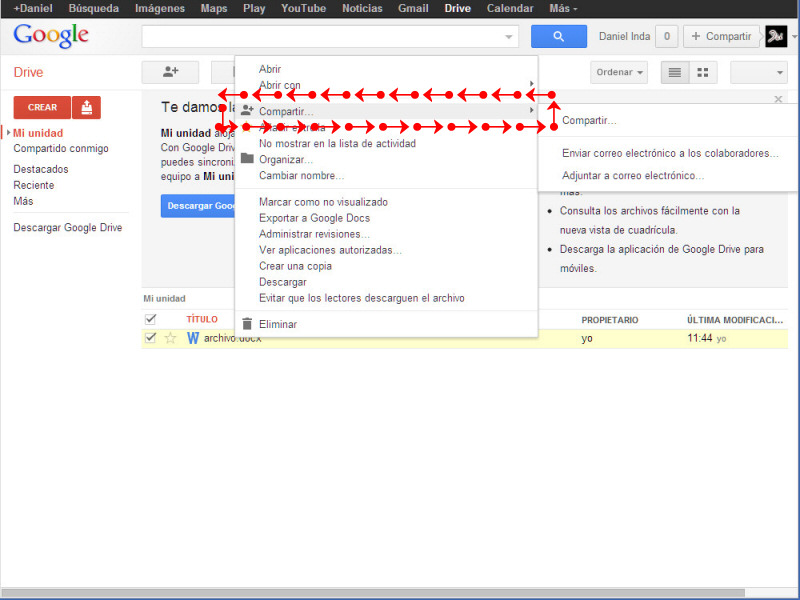Open Gmail from the top bar

coord(413,9)
